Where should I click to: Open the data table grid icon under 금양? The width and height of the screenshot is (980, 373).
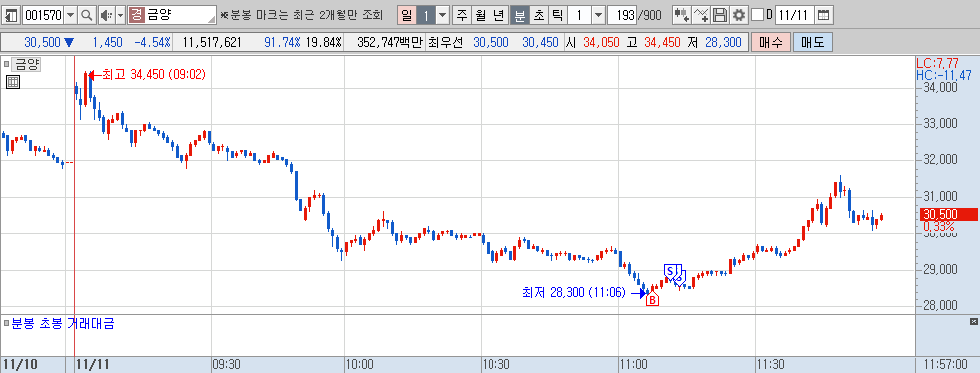[13, 81]
